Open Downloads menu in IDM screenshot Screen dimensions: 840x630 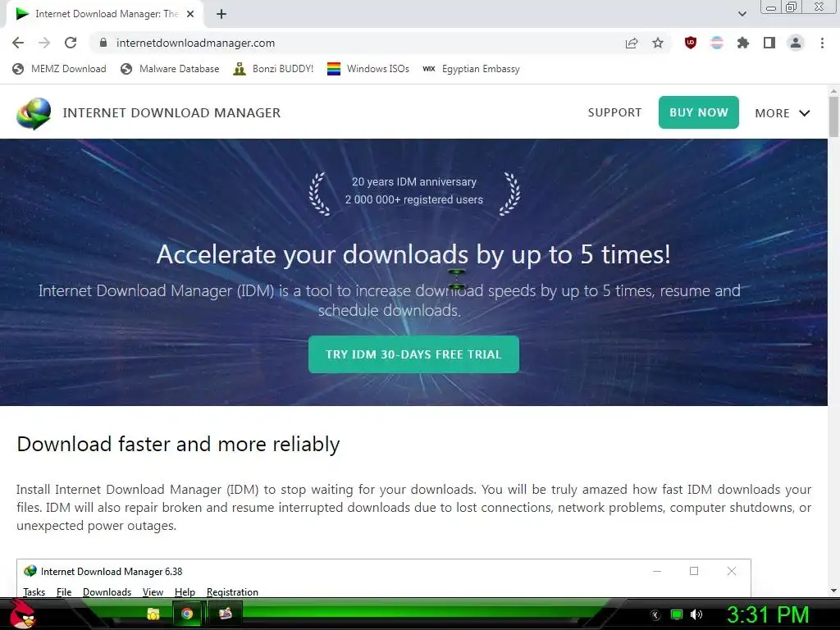(107, 591)
